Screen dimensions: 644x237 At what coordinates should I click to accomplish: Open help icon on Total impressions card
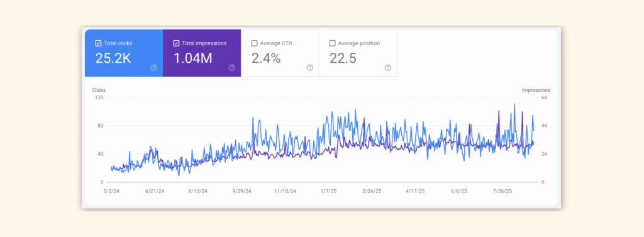click(231, 68)
